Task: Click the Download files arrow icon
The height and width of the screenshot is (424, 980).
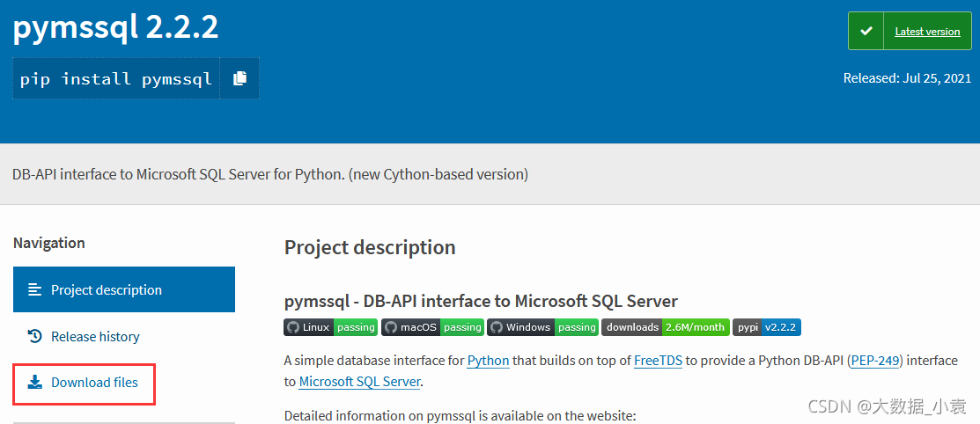Action: click(35, 382)
